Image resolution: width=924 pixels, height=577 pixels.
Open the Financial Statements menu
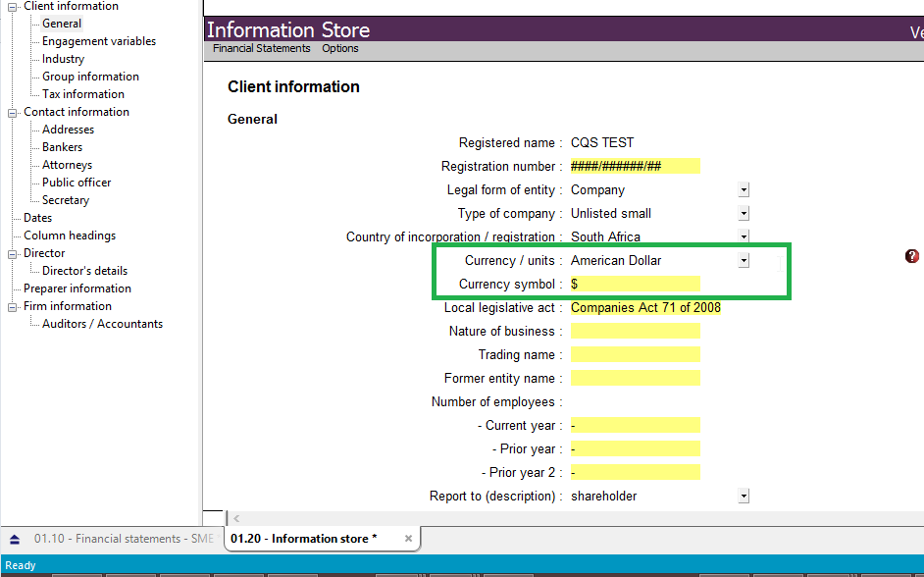[x=261, y=48]
